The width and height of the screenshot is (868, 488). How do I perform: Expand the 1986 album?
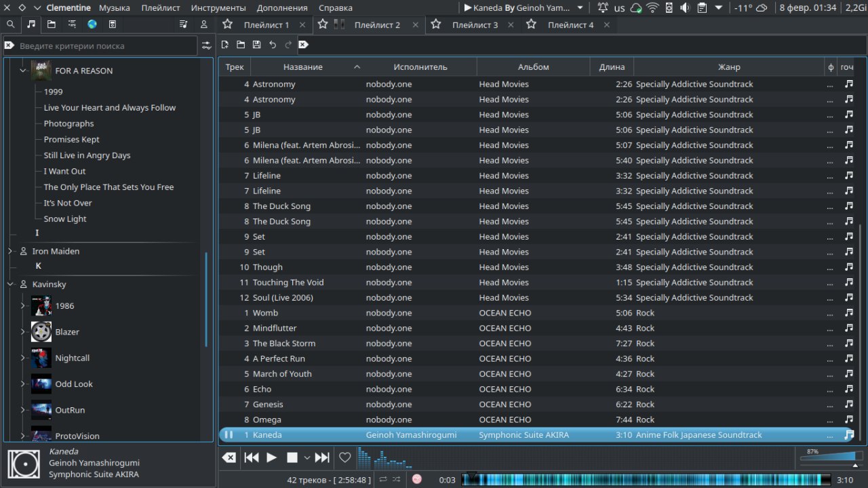pyautogui.click(x=22, y=305)
